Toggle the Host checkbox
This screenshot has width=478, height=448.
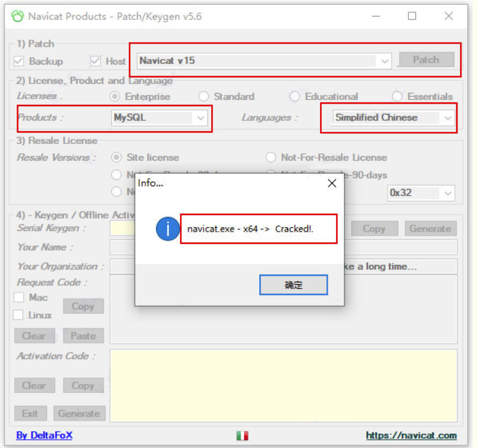[x=95, y=61]
